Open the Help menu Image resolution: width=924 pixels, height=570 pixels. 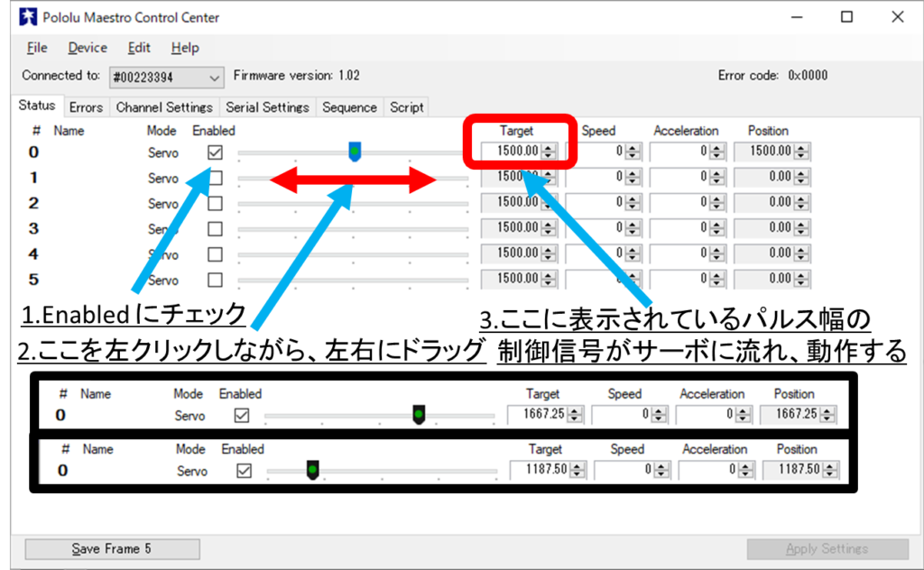click(x=185, y=48)
